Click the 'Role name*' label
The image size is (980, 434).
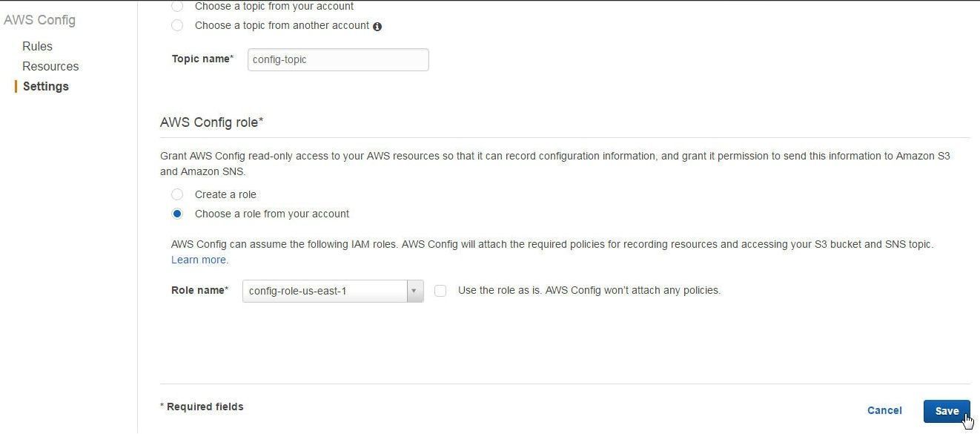200,290
